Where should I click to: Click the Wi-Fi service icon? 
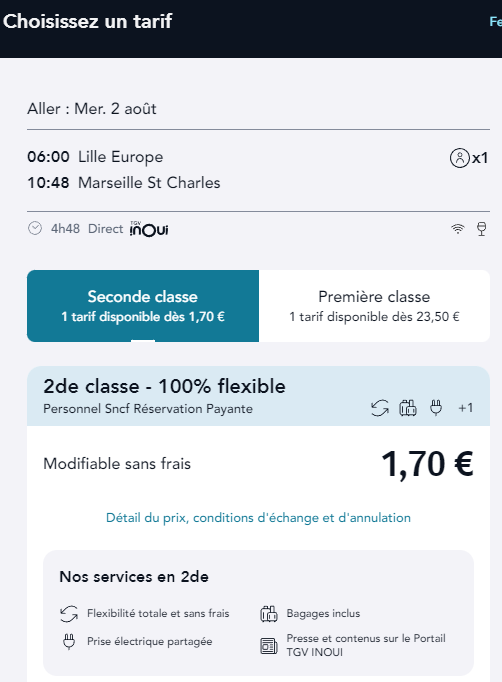tap(458, 228)
